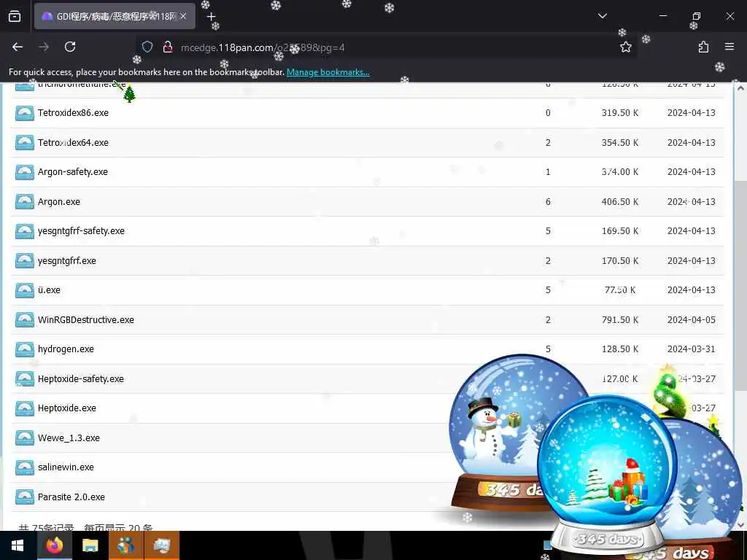Click file icon of Heptoxide.exe
This screenshot has width=747, height=560.
tap(24, 408)
